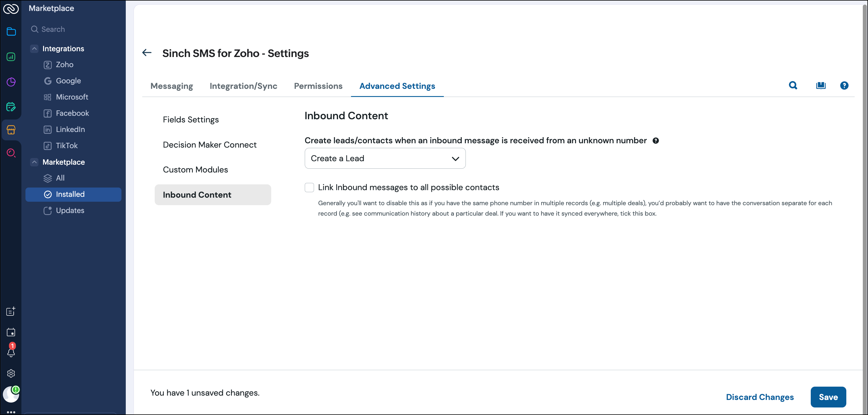
Task: Go back using the arrow beside title
Action: click(x=147, y=53)
